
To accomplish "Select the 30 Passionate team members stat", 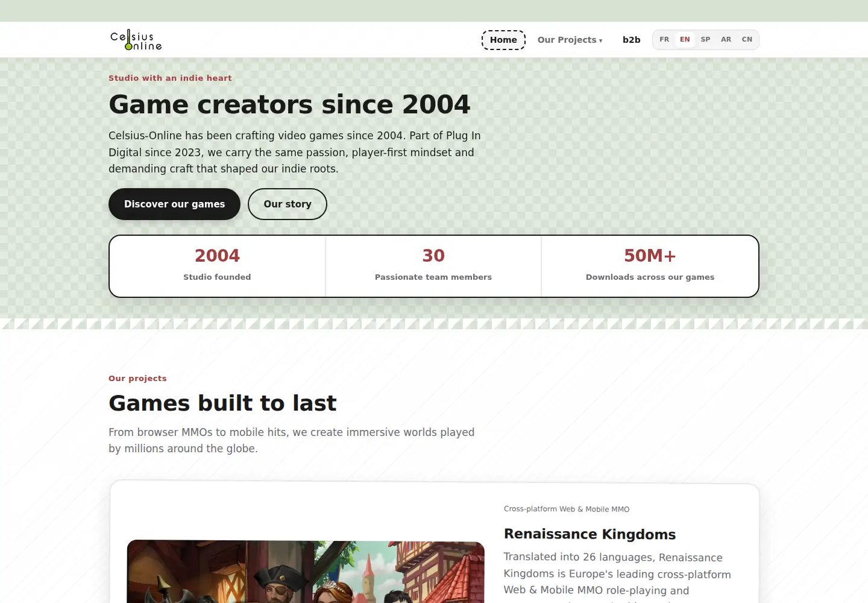I will (x=433, y=266).
